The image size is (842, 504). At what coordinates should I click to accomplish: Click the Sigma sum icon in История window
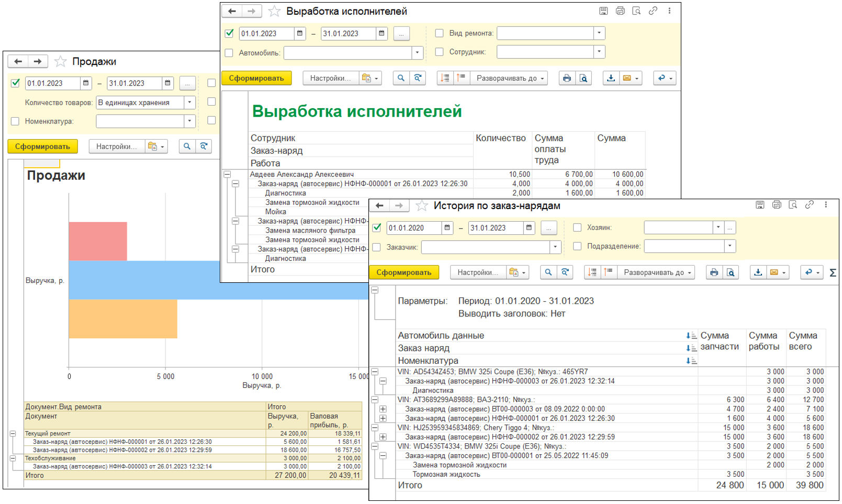pyautogui.click(x=833, y=272)
